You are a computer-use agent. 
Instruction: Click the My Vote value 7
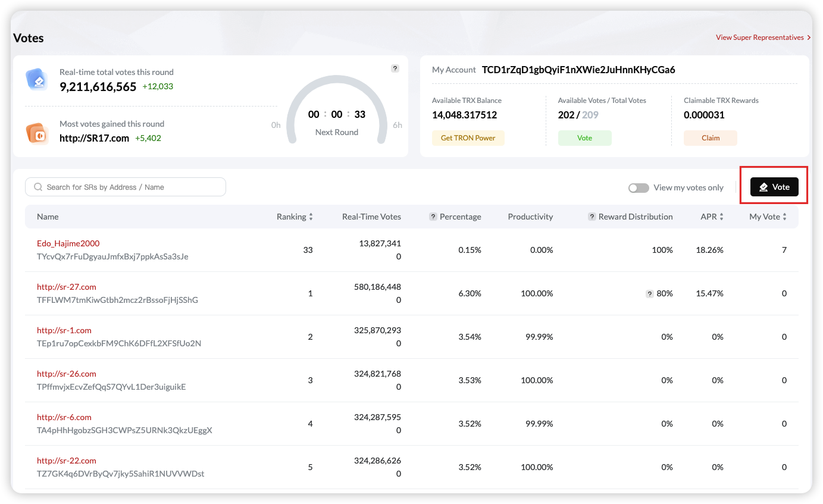point(784,250)
